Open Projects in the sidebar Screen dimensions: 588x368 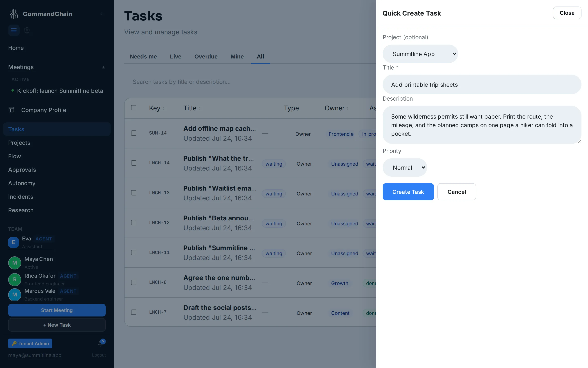(19, 143)
